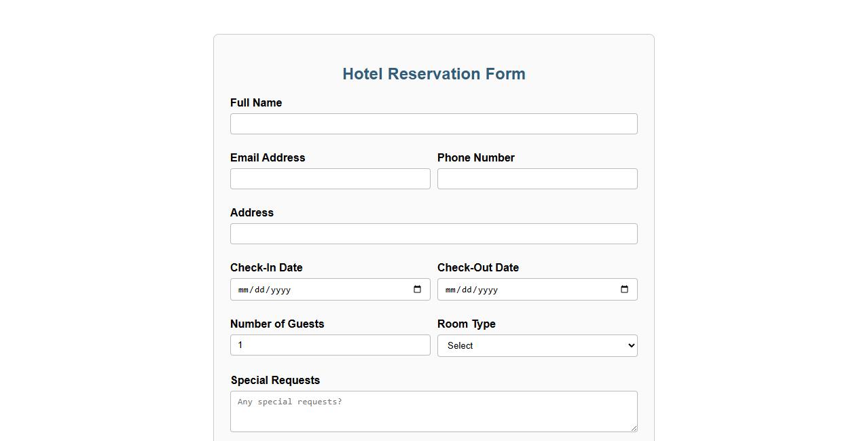Click the Special Requests resize handle
This screenshot has height=441, width=868.
coord(634,429)
